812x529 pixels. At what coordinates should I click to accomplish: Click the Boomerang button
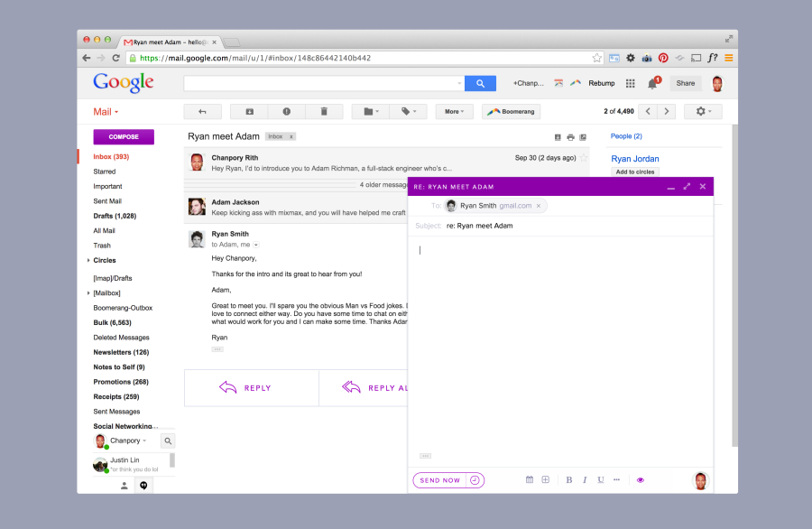(512, 111)
